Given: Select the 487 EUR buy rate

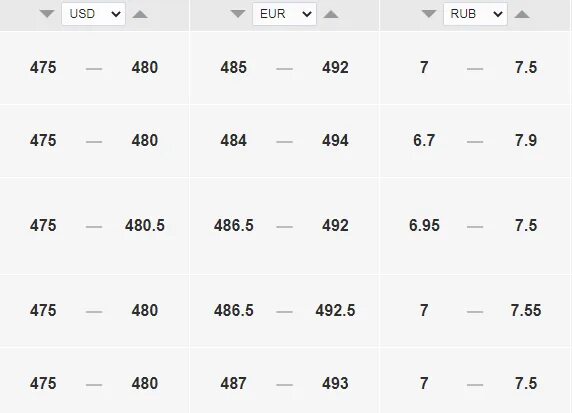Looking at the screenshot, I should pos(233,383).
